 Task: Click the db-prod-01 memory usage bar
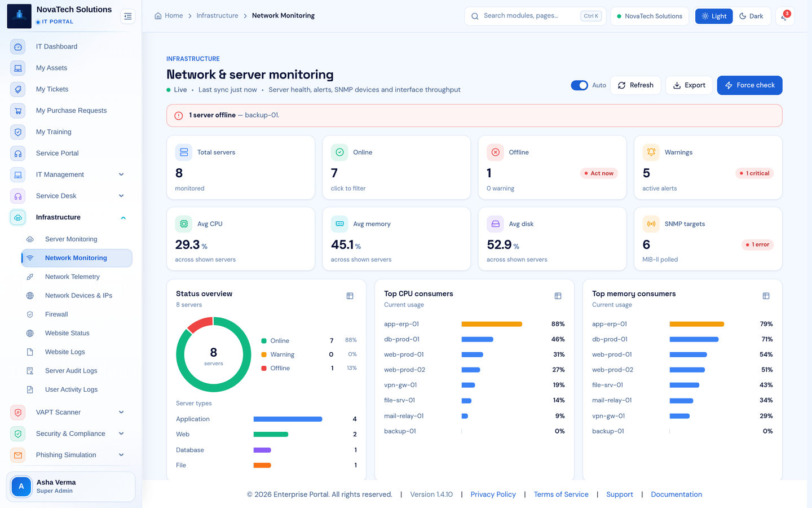(x=694, y=340)
